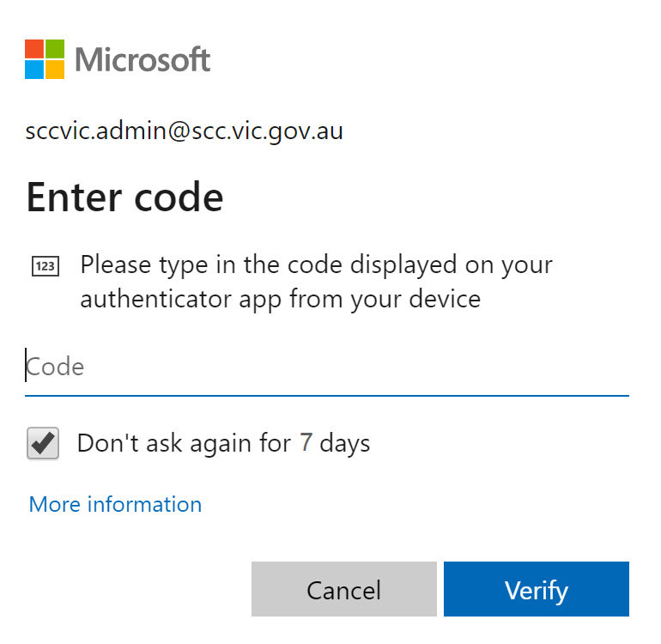The width and height of the screenshot is (661, 644).
Task: Click the 123 code icon beside instructions
Action: 45,266
